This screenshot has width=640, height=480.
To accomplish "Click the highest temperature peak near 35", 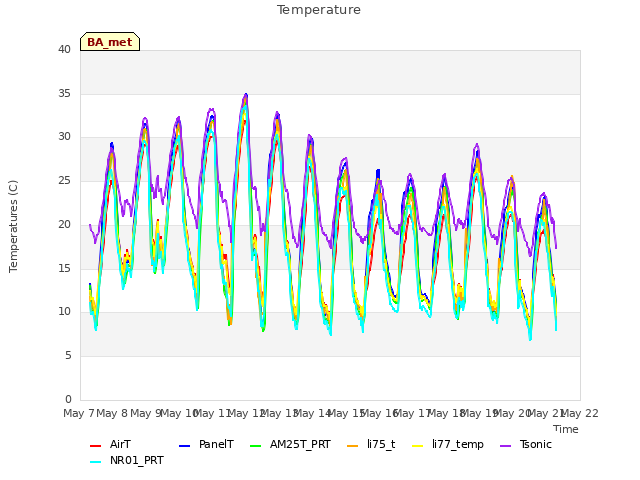I will click(246, 95).
